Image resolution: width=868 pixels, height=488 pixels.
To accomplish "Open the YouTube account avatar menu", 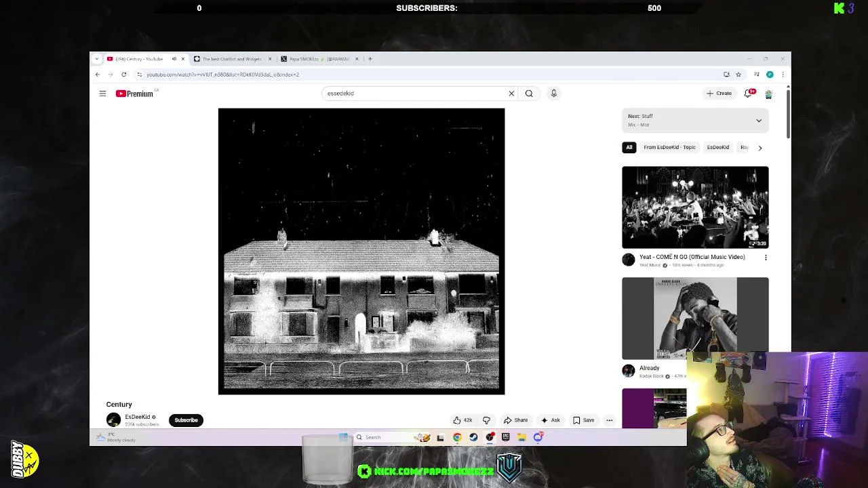I will pos(768,94).
